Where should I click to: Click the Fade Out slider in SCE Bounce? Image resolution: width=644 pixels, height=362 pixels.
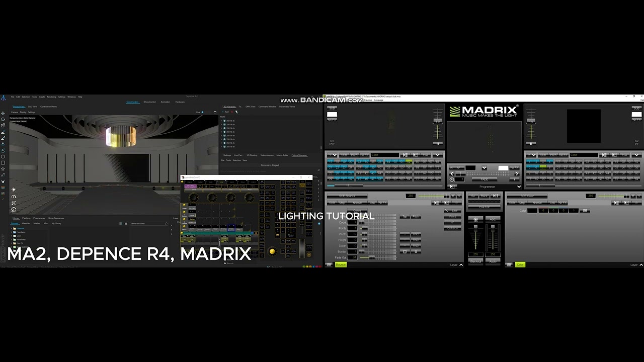[378, 257]
